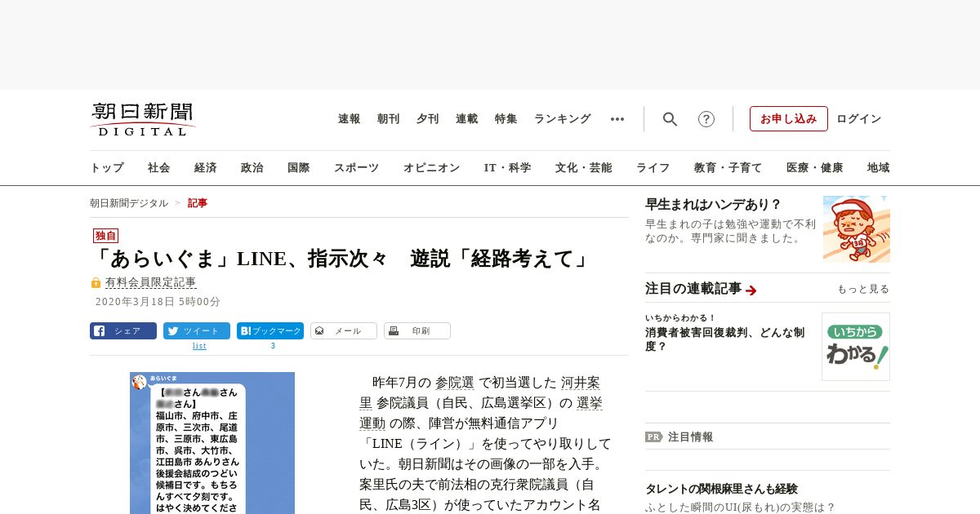Screen dimensions: 980x514
Task: Click the PR badge beside 注目情報
Action: pyautogui.click(x=654, y=436)
